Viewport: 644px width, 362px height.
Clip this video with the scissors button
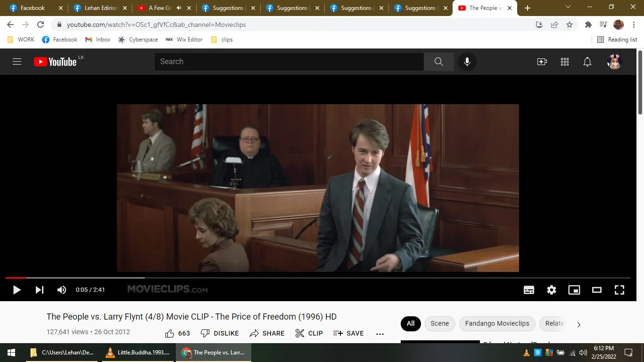(309, 333)
